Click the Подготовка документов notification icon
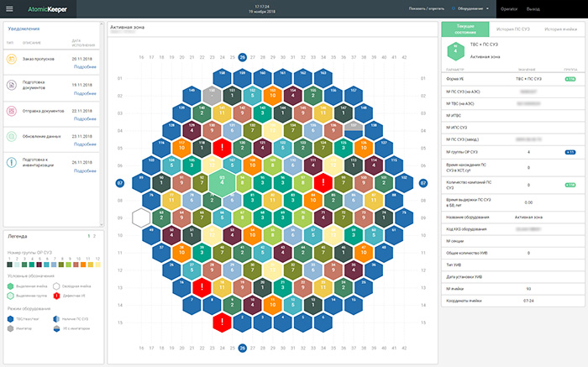The image size is (588, 367). point(11,85)
